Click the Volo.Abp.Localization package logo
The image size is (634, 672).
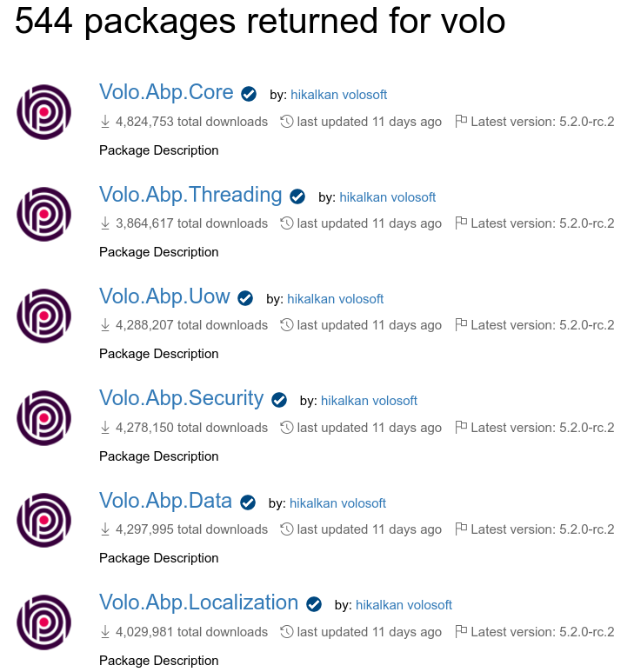pyautogui.click(x=43, y=622)
